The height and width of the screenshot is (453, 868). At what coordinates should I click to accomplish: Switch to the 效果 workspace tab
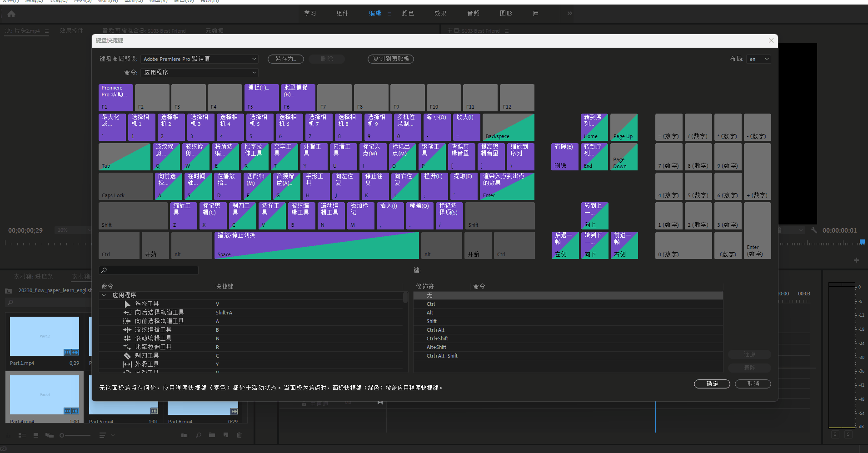(441, 14)
